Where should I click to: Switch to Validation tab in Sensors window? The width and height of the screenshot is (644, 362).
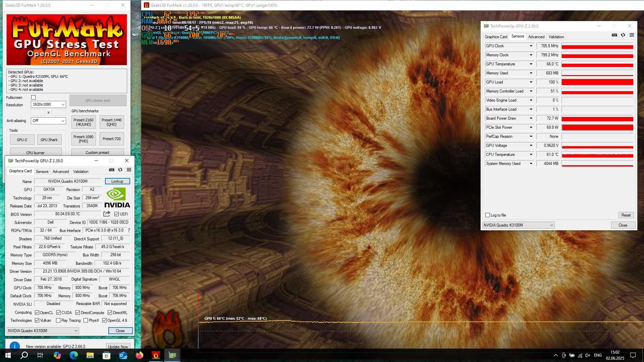pyautogui.click(x=556, y=37)
